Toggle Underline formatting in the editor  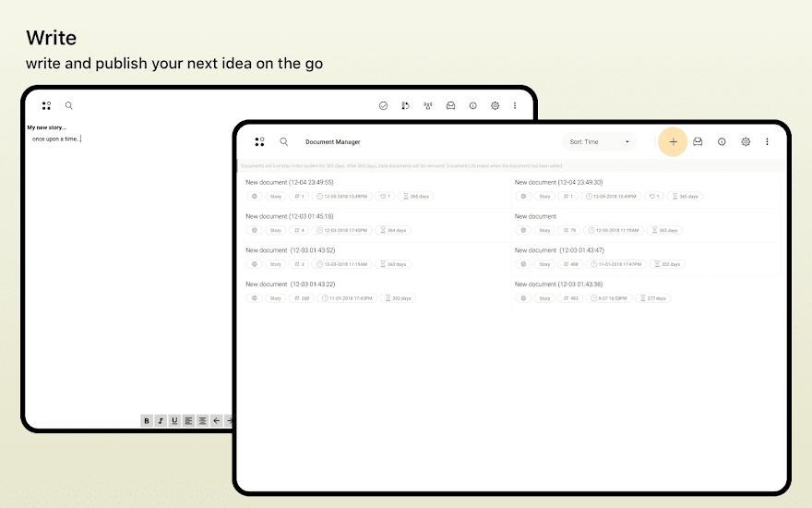pyautogui.click(x=173, y=420)
